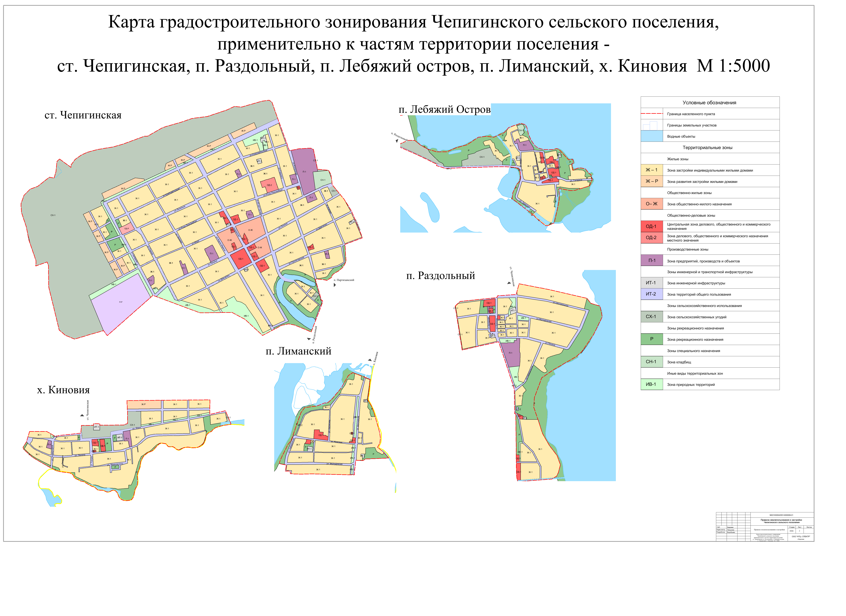This screenshot has height=616, width=846.
Task: Click the 'х. Киновия' map title
Action: (63, 390)
